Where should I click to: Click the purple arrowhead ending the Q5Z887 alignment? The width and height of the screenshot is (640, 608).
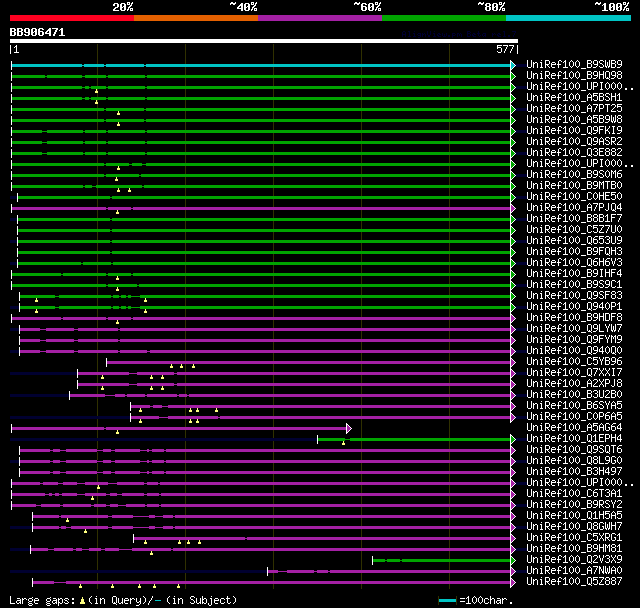coord(514,582)
